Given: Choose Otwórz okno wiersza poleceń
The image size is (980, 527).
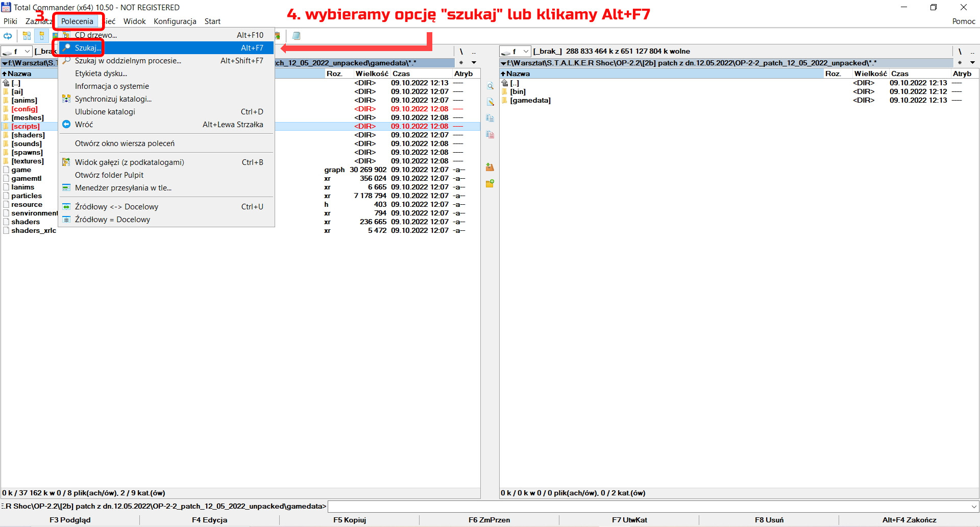Looking at the screenshot, I should pos(166,143).
